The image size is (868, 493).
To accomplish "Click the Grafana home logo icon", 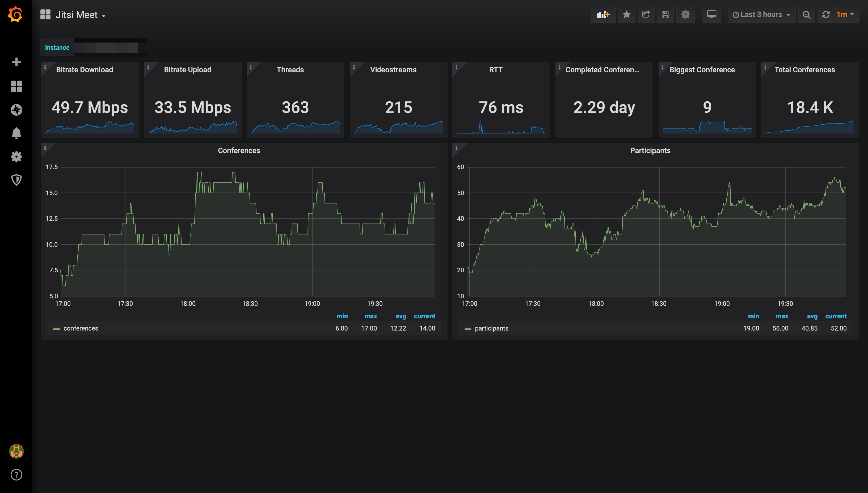I will pyautogui.click(x=16, y=14).
